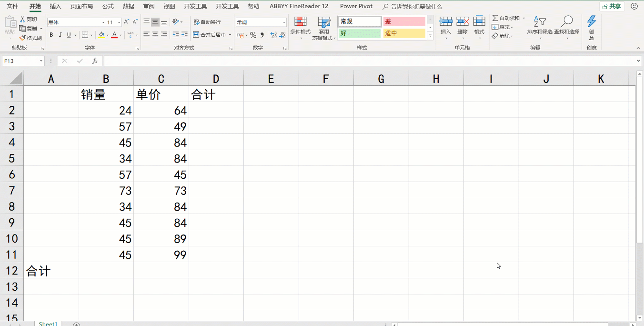Image resolution: width=644 pixels, height=326 pixels.
Task: Click the Share (共享) button
Action: coord(612,6)
